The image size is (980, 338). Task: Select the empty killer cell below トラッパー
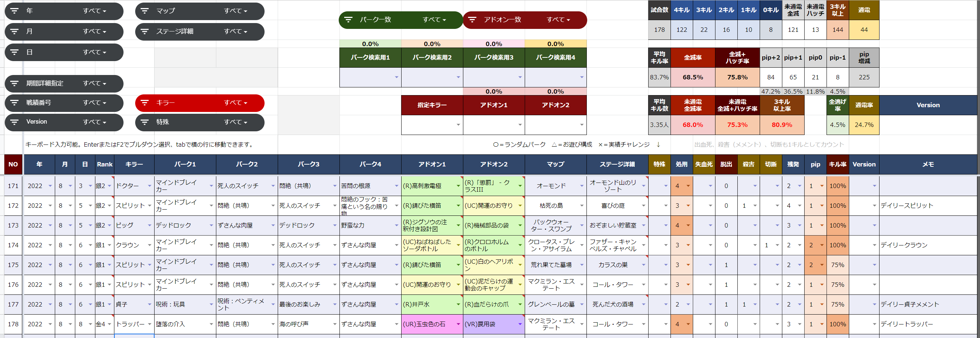tap(134, 336)
